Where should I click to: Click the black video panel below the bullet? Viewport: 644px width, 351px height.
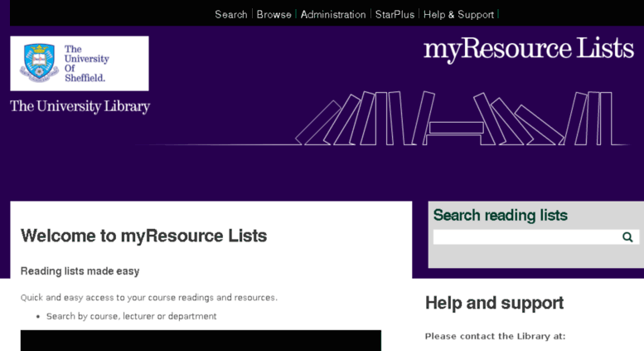[x=201, y=340]
